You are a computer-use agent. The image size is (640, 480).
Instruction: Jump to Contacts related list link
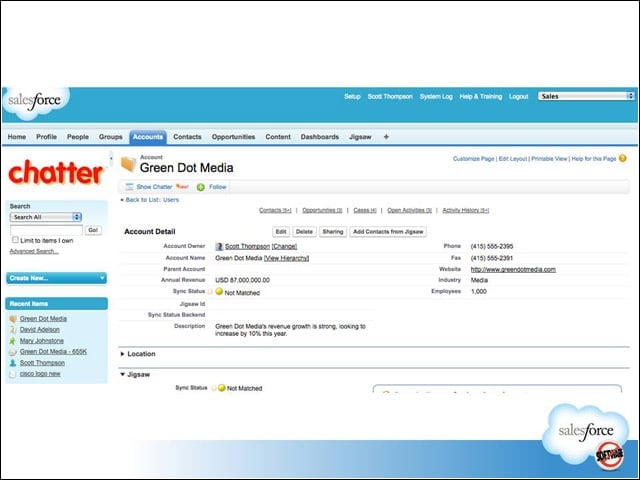point(276,210)
